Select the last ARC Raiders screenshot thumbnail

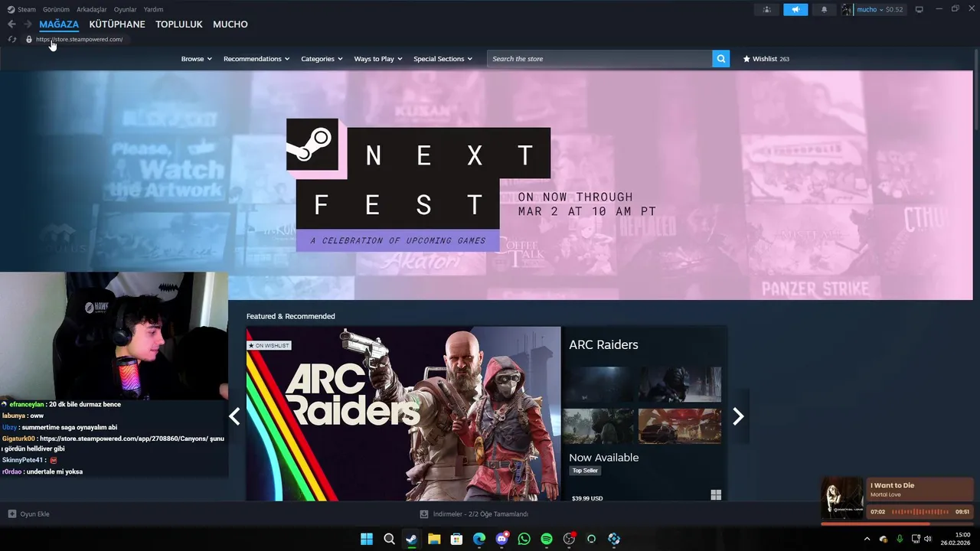click(680, 425)
